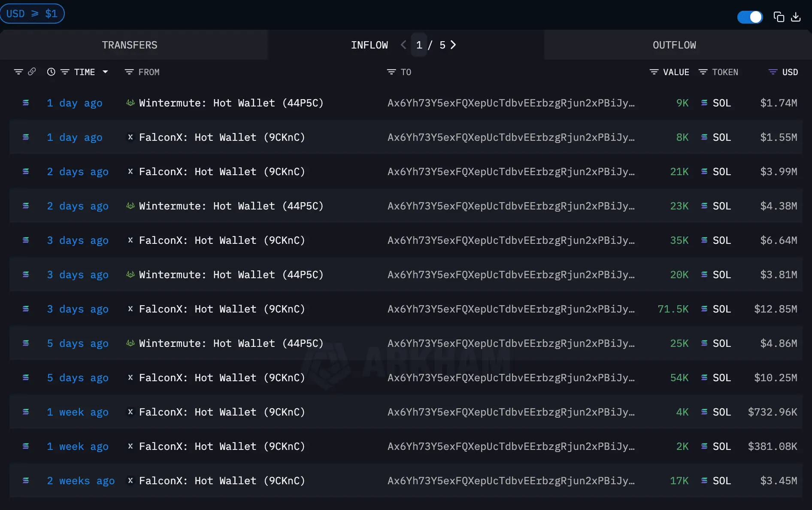This screenshot has width=812, height=510.
Task: Click the link icon in the table header
Action: click(32, 72)
